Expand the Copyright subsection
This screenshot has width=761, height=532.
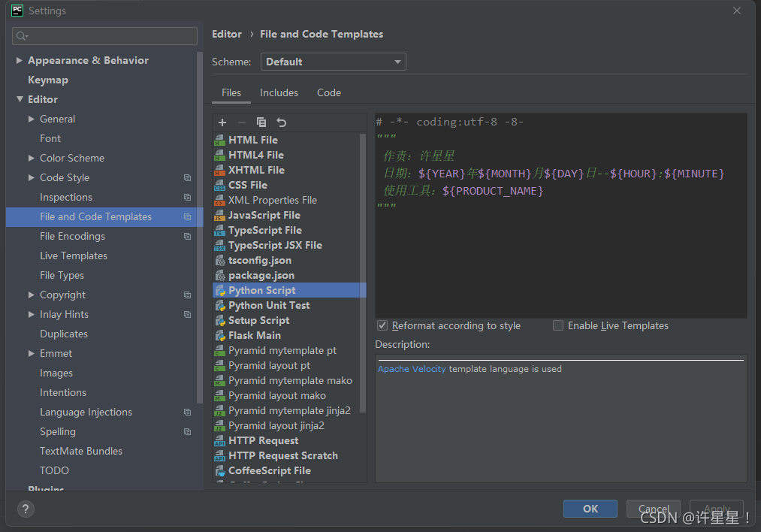32,295
